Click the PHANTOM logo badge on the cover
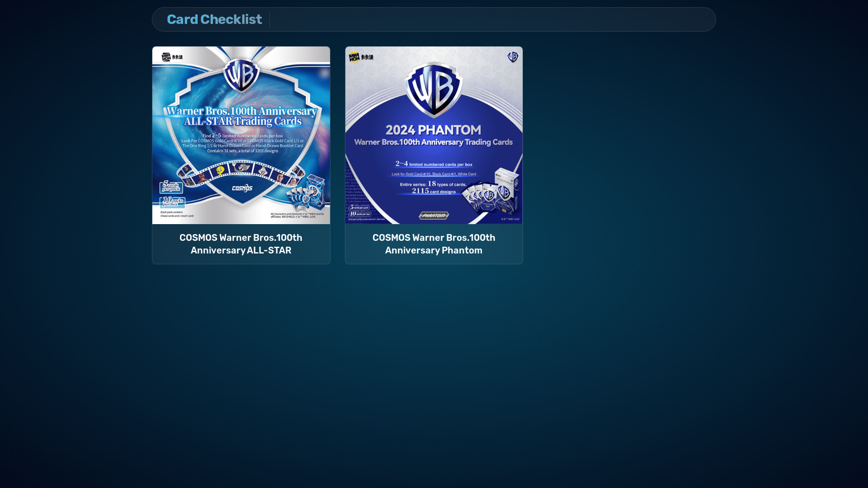The width and height of the screenshot is (868, 488). coord(434,216)
